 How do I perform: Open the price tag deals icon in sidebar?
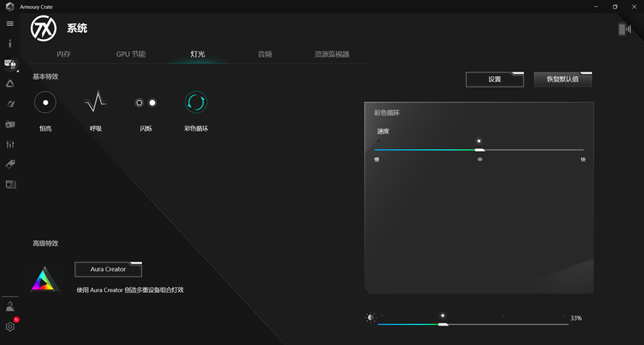pos(10,164)
